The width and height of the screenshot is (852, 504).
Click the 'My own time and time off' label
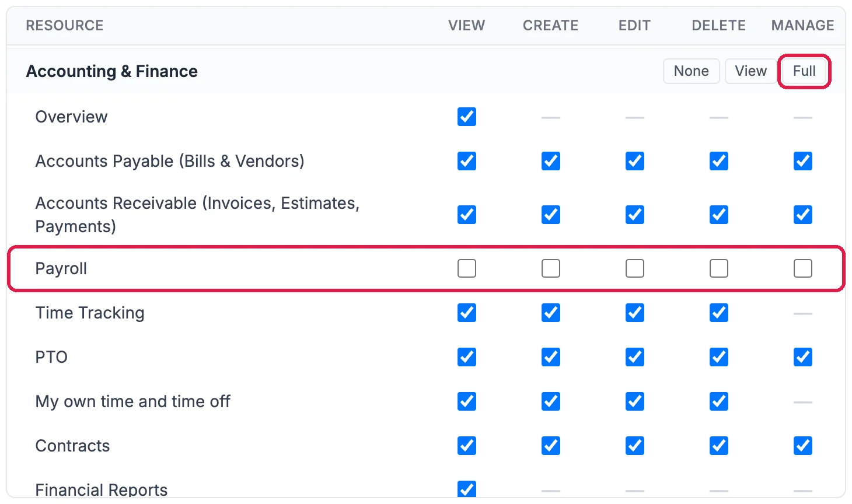(133, 401)
